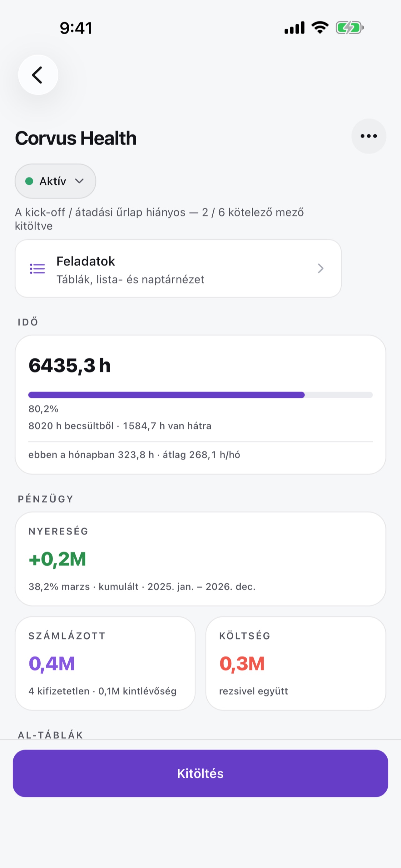401x868 pixels.
Task: Tap 'ebben a hónapban 323,8 h' monthly line
Action: click(x=91, y=455)
